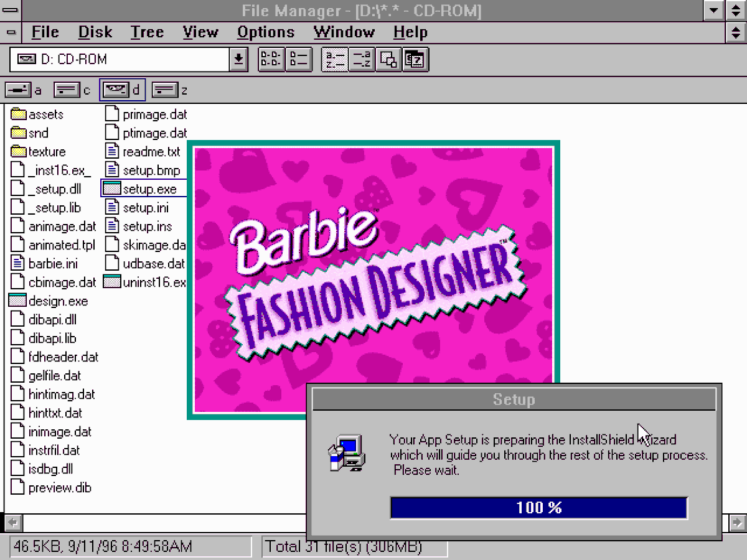The image size is (747, 560).
Task: Open the drive selection dropdown arrow
Action: coord(238,60)
